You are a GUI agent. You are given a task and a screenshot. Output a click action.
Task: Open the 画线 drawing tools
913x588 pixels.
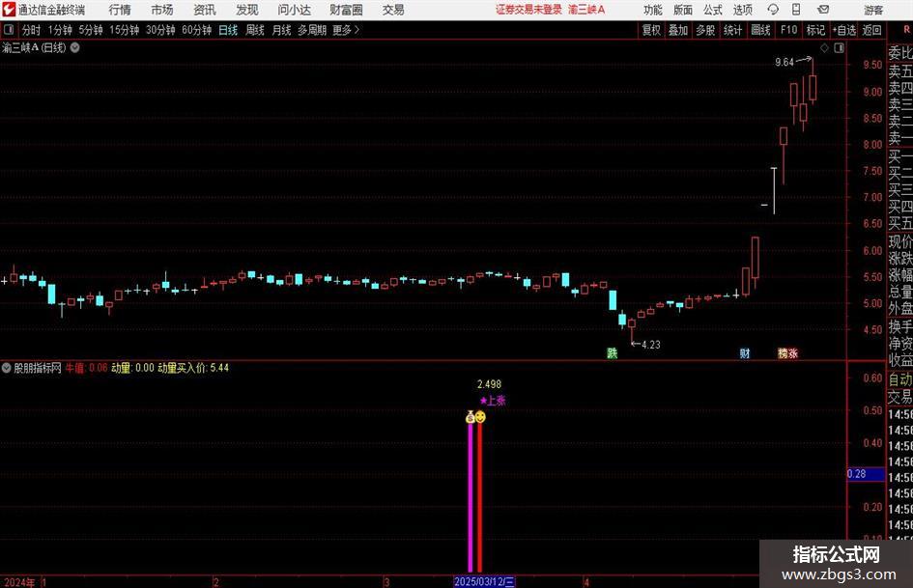tap(760, 30)
